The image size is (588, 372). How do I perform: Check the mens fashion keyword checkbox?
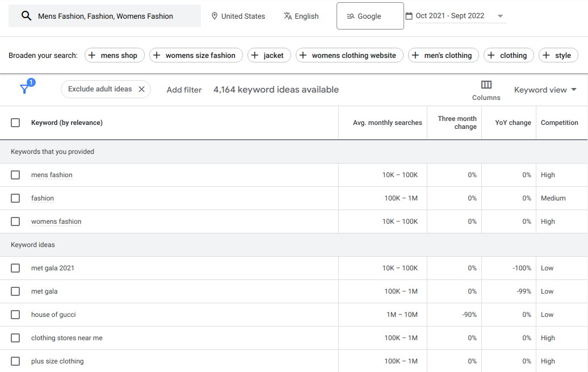(15, 175)
